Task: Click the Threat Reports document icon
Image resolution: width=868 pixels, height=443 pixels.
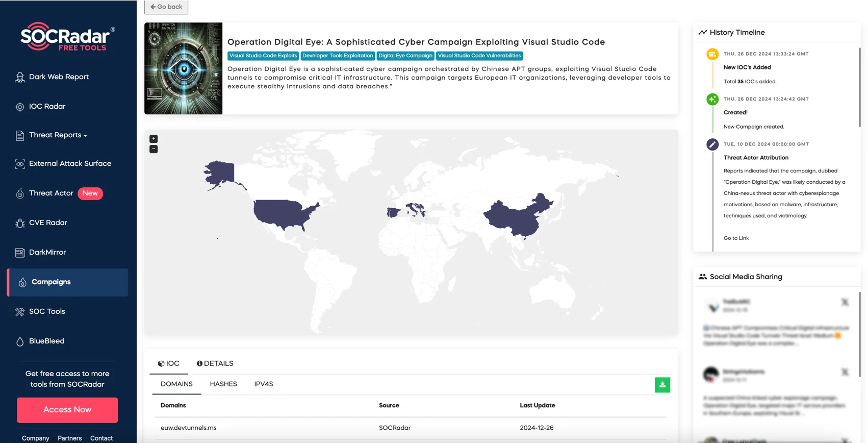Action: 20,135
